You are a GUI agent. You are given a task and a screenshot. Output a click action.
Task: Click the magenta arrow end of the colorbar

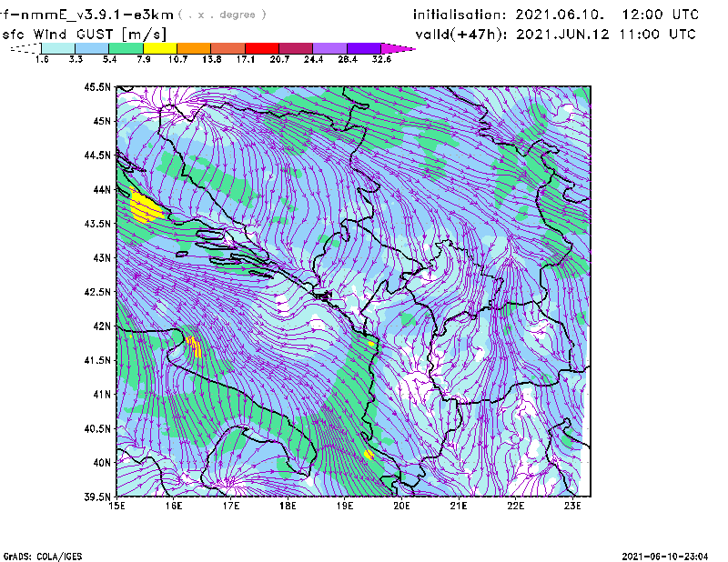(398, 48)
